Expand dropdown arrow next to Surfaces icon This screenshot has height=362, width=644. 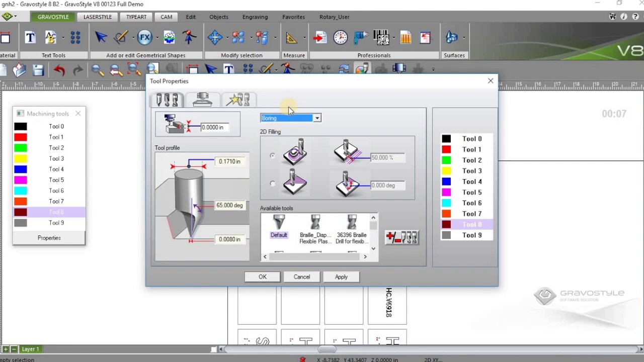coord(463,38)
